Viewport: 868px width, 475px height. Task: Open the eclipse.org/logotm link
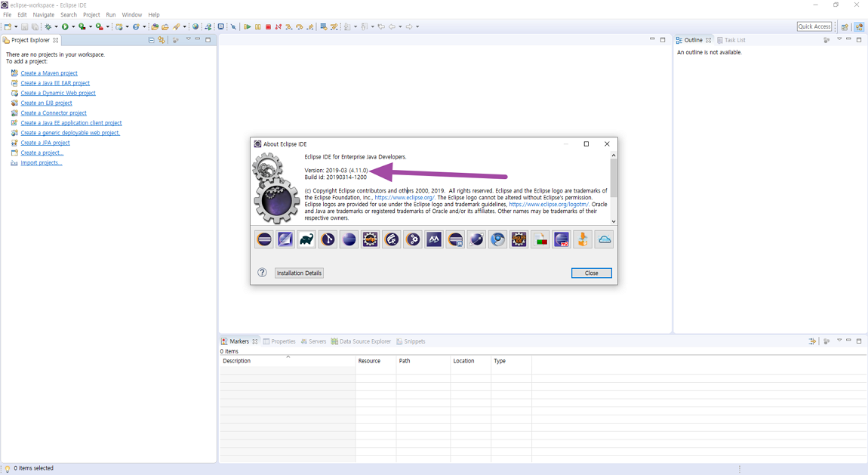(x=549, y=205)
